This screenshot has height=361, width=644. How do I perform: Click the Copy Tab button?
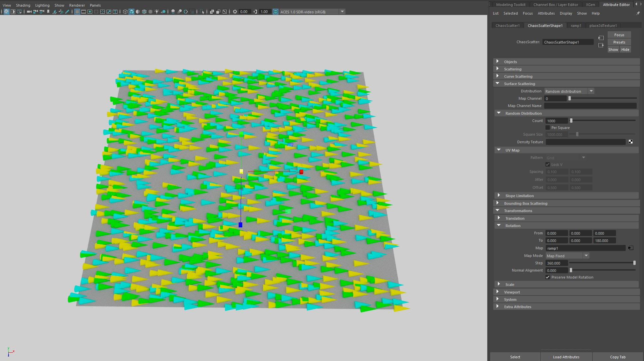coord(618,357)
